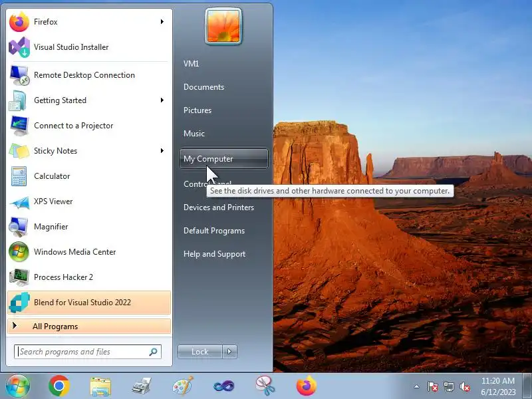
Task: Open Pictures library
Action: 198,110
